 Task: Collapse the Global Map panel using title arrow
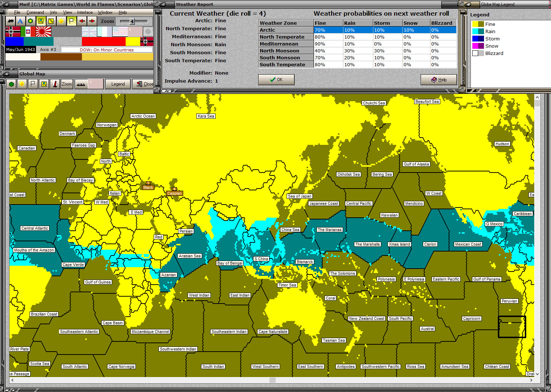tap(7, 74)
